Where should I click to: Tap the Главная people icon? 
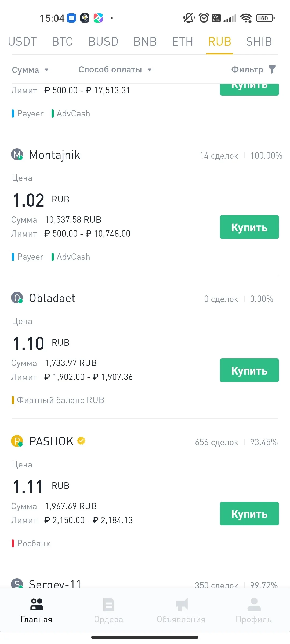click(x=37, y=604)
